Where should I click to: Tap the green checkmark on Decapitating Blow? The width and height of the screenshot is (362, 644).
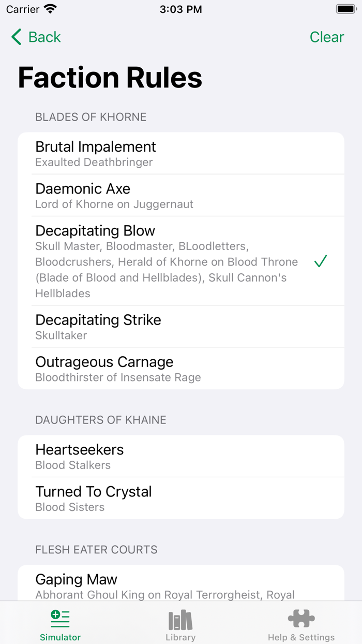tap(321, 261)
